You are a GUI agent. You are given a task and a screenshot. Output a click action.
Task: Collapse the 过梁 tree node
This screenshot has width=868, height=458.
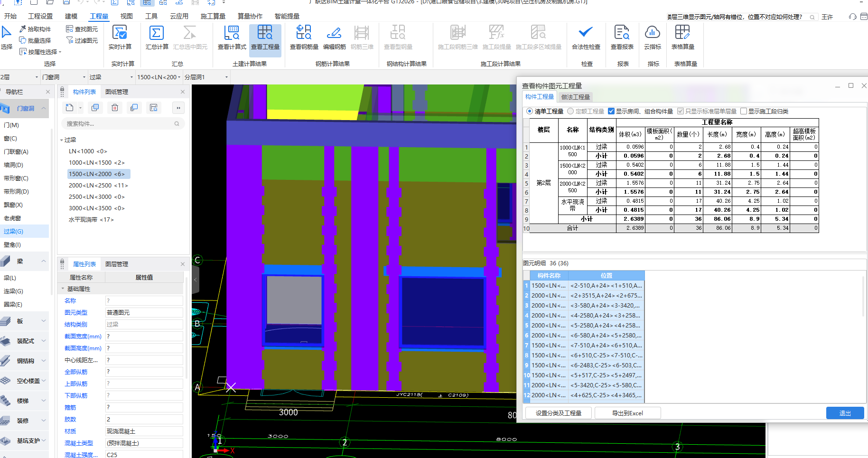(62, 140)
